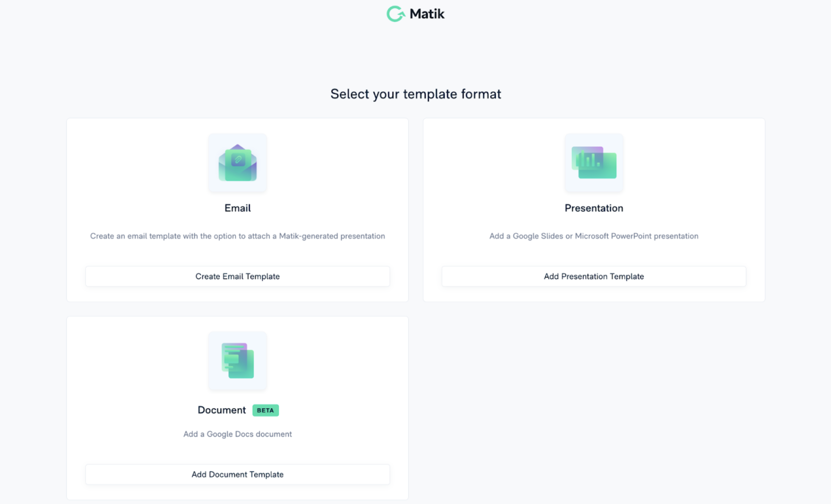
Task: Click the bar chart in the presentation icon
Action: [588, 159]
